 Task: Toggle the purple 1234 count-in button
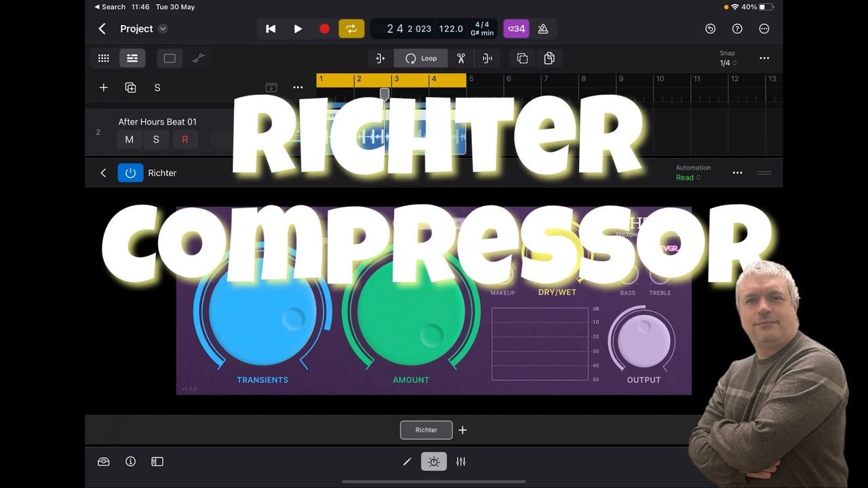[516, 28]
